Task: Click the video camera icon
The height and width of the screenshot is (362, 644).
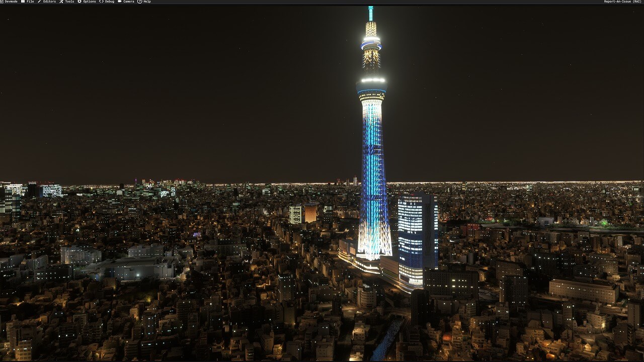Action: pyautogui.click(x=119, y=2)
